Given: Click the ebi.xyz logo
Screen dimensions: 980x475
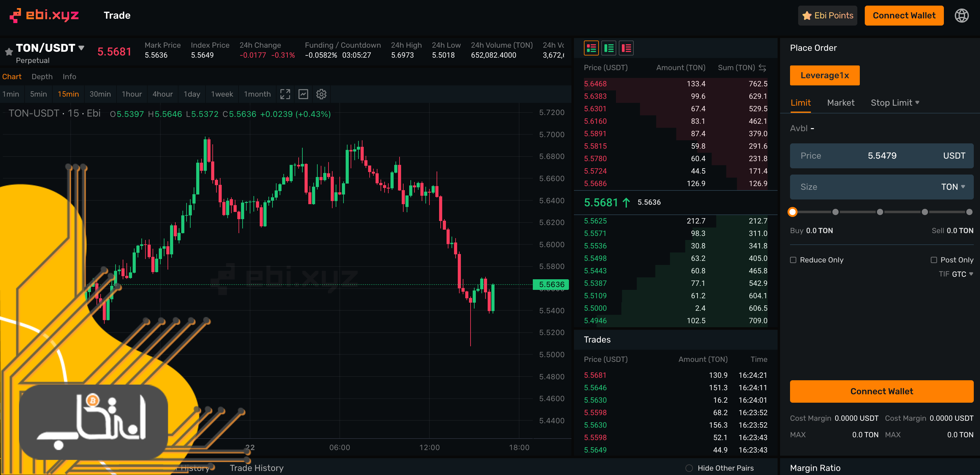Looking at the screenshot, I should click(x=44, y=15).
